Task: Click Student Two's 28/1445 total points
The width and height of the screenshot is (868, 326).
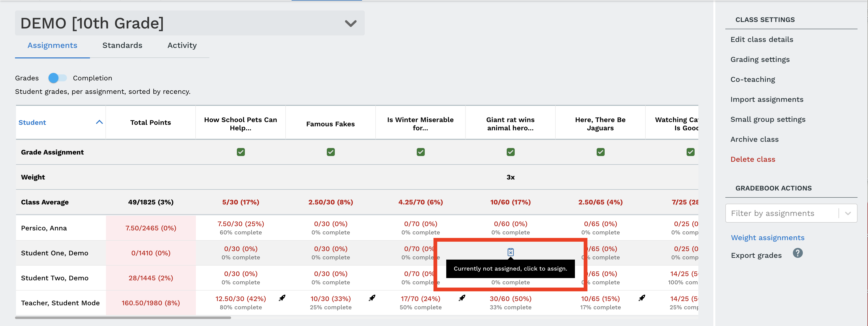Action: pyautogui.click(x=151, y=278)
